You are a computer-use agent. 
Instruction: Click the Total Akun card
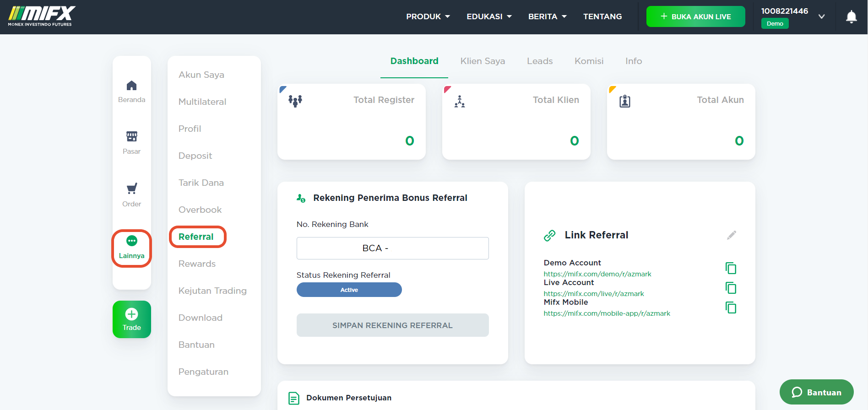[681, 122]
